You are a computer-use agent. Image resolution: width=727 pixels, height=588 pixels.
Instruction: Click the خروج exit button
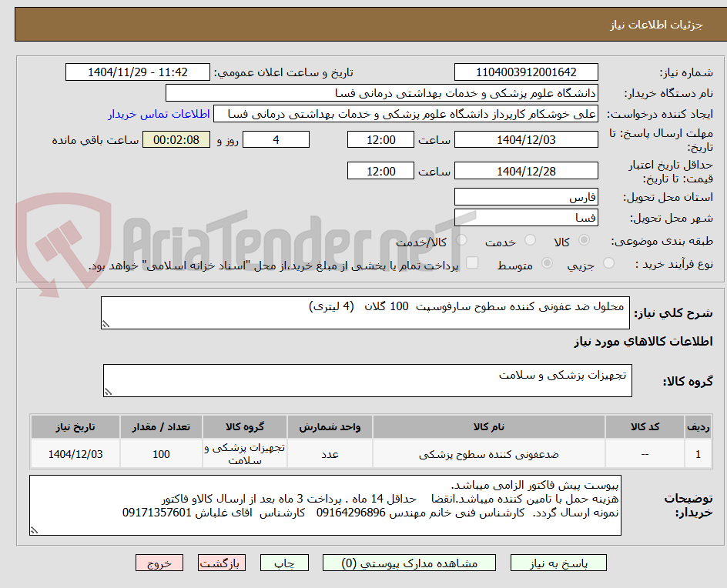(x=159, y=563)
